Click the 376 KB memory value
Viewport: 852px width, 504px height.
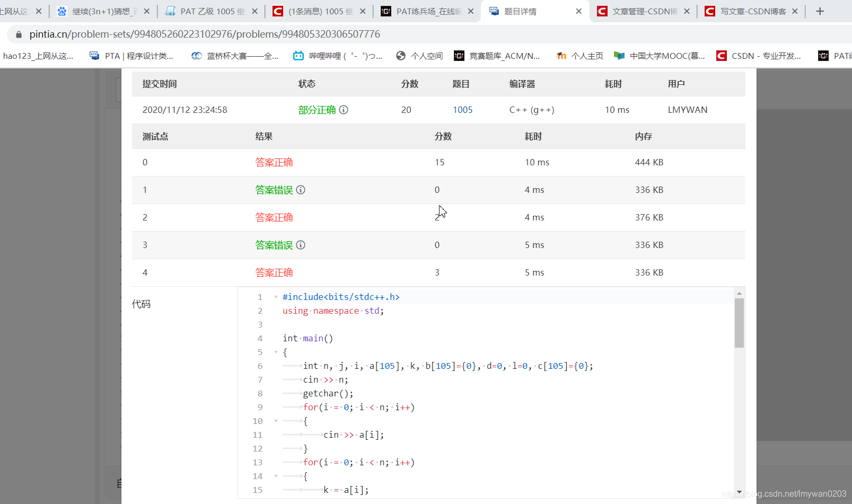coord(649,217)
